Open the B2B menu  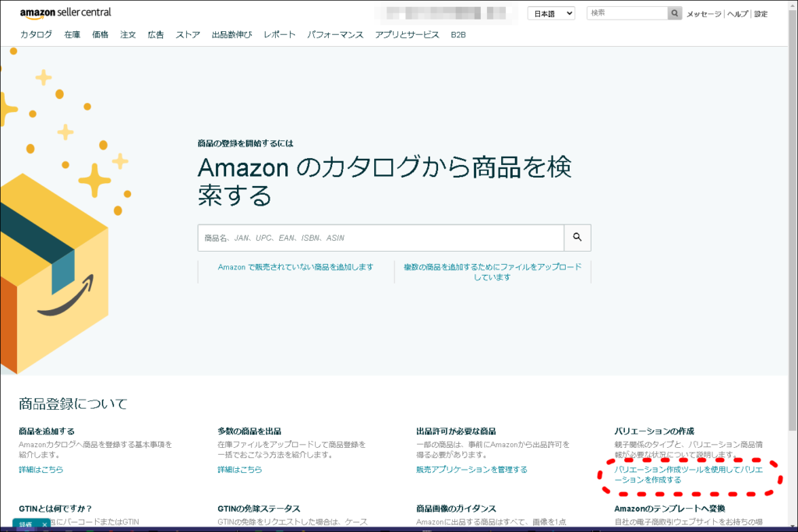(x=458, y=34)
